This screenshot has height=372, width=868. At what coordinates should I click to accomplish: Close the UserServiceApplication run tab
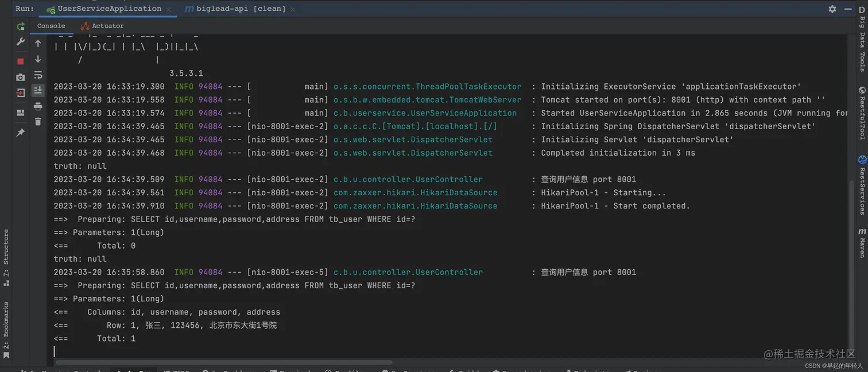[168, 9]
